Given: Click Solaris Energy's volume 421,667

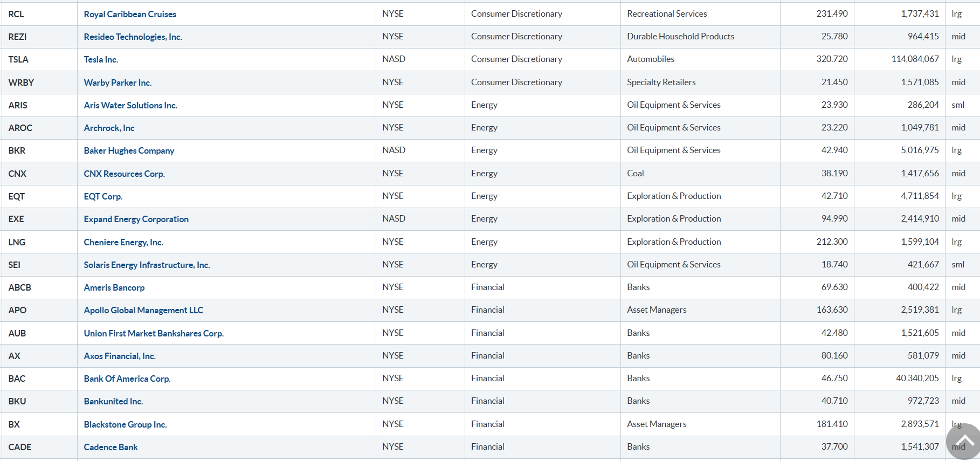Looking at the screenshot, I should click(923, 265).
